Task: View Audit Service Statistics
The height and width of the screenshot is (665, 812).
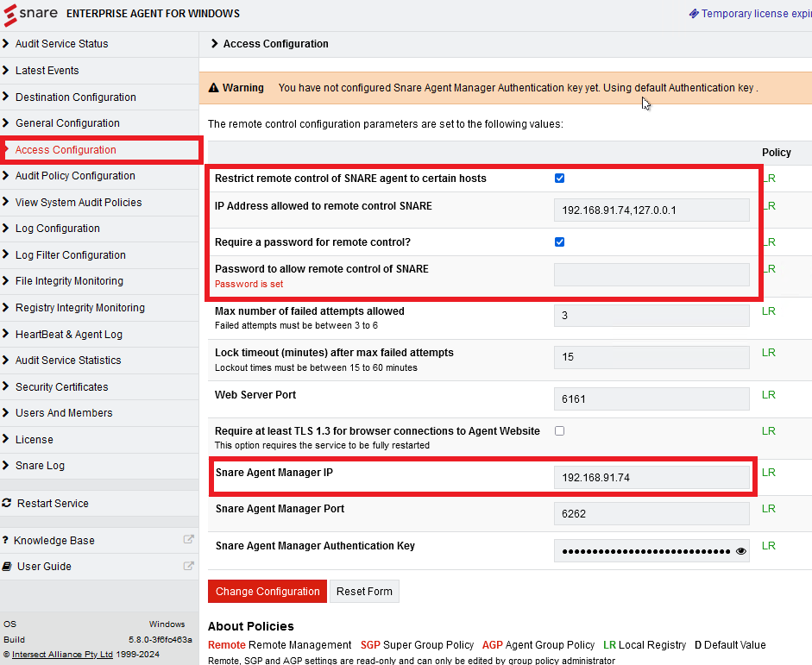Action: click(x=68, y=361)
